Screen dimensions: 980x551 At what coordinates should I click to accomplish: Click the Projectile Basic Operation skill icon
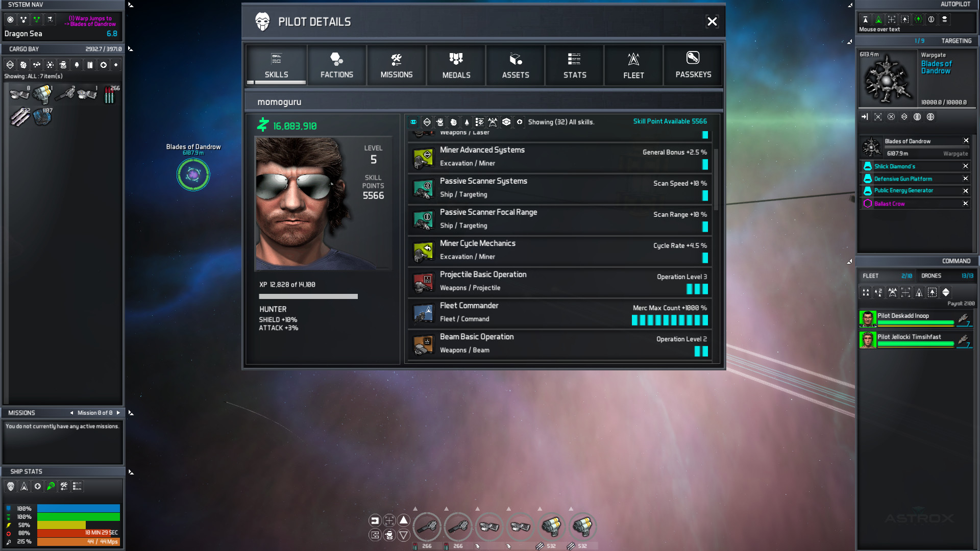pos(423,282)
